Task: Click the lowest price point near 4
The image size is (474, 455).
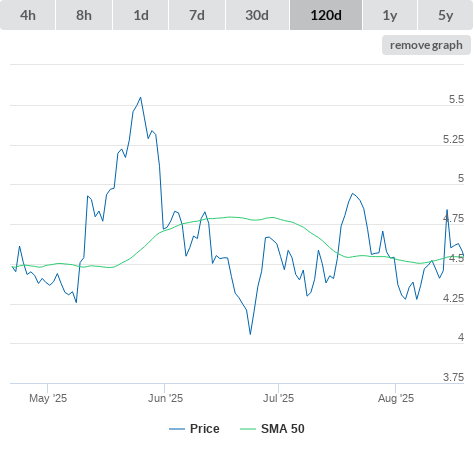Action: coord(250,334)
